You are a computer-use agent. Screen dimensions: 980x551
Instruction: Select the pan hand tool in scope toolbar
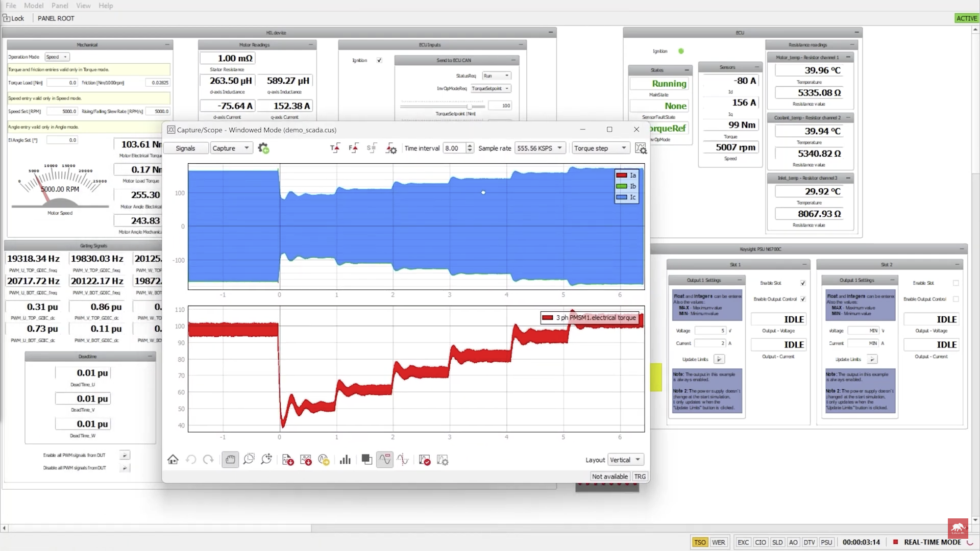(230, 459)
